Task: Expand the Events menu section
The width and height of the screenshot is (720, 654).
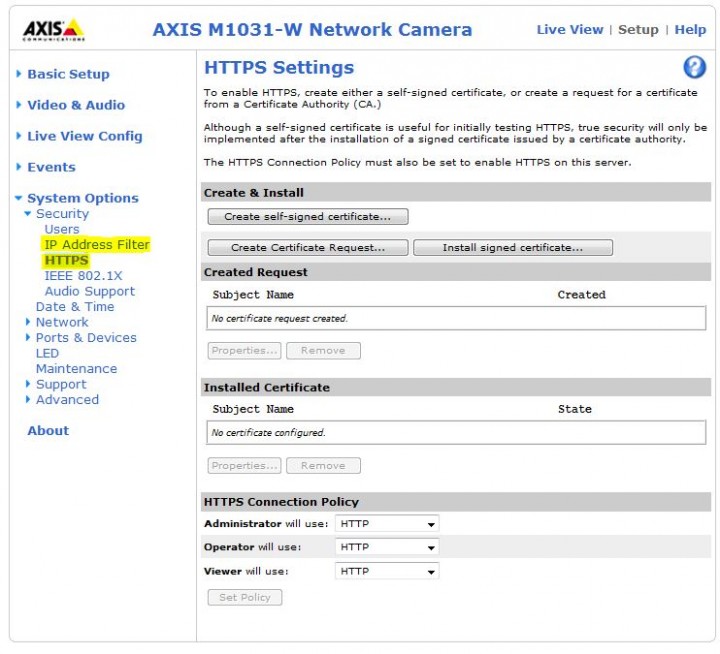Action: pos(51,167)
